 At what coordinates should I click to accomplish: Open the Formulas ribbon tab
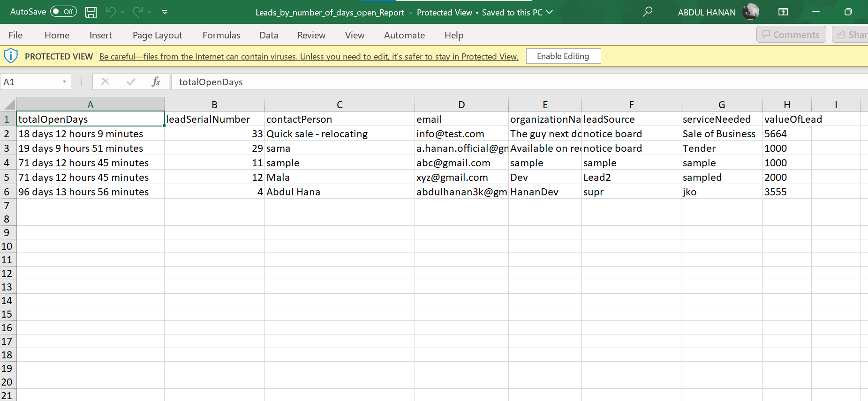221,35
